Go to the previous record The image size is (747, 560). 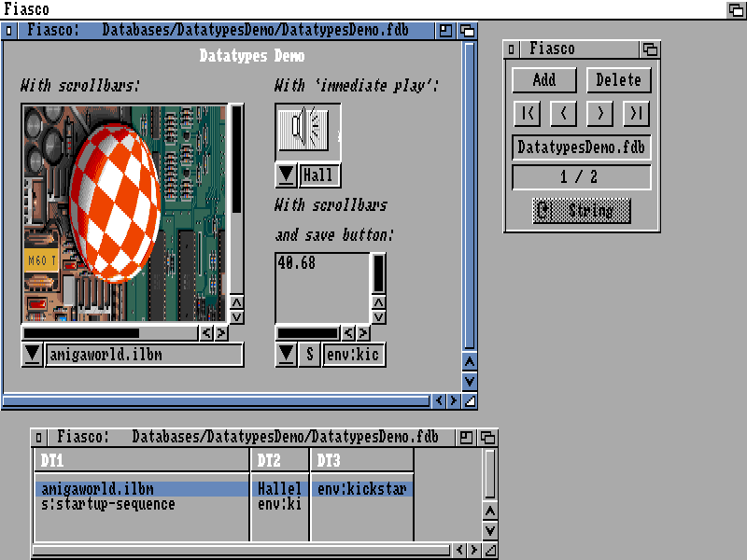coord(563,114)
